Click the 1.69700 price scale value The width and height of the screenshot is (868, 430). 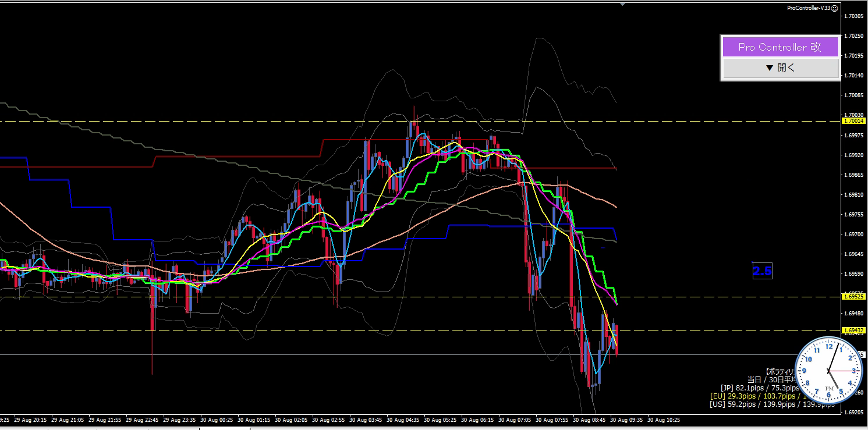tap(853, 234)
